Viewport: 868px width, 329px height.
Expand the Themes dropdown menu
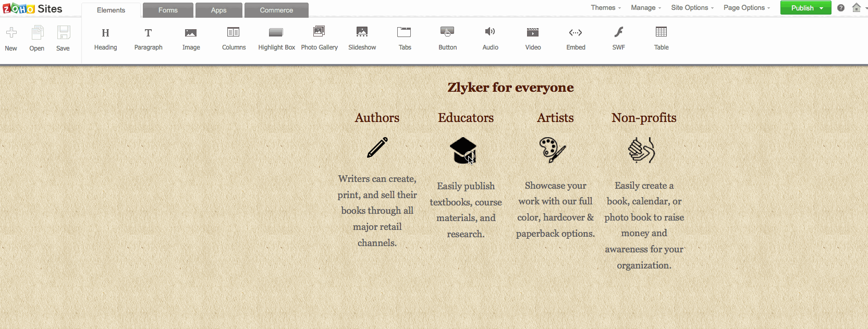(x=605, y=8)
